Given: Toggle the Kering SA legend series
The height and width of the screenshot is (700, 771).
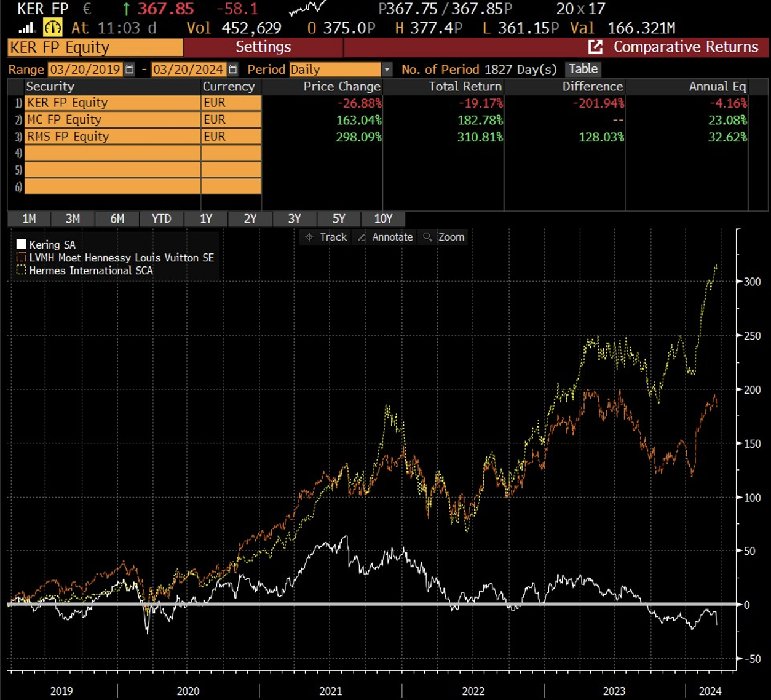Looking at the screenshot, I should point(46,245).
